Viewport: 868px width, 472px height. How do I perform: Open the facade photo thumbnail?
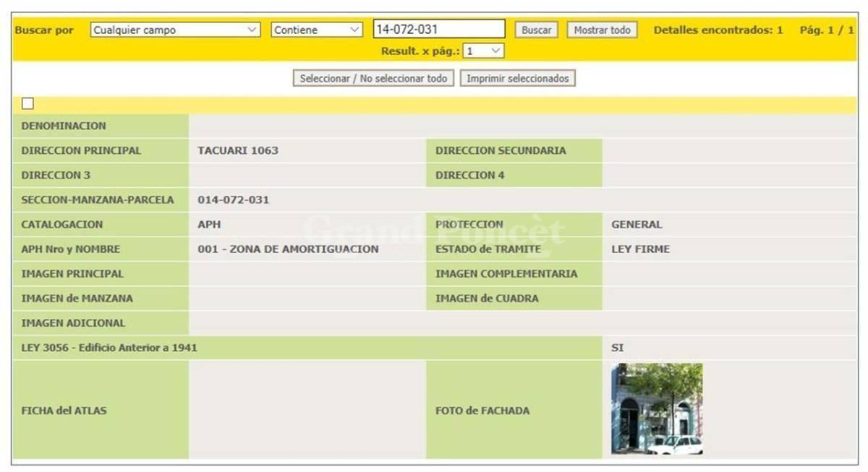pyautogui.click(x=657, y=409)
